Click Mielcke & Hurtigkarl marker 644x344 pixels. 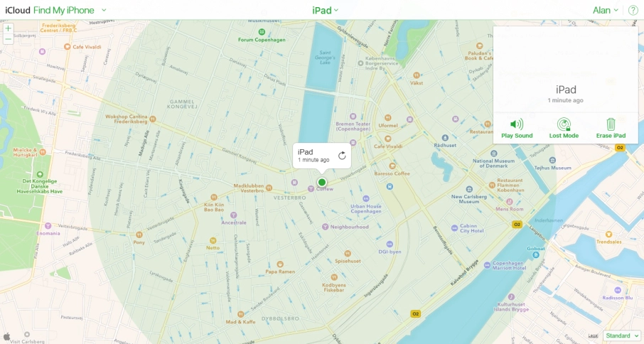pyautogui.click(x=43, y=151)
